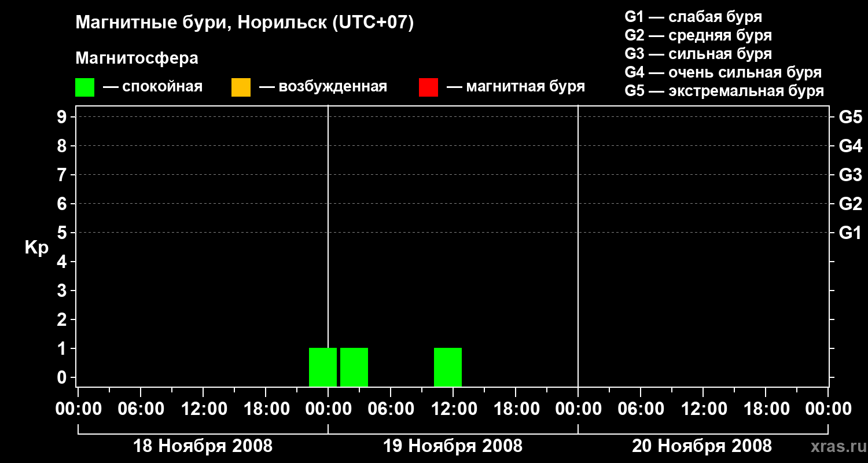Viewport: 868px width, 463px height.
Task: Click the final '00:00' tick label at chart end
Action: 828,409
